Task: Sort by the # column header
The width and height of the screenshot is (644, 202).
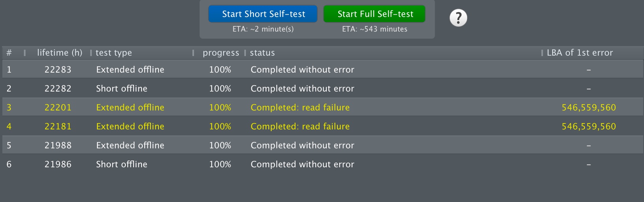Action: [9, 52]
